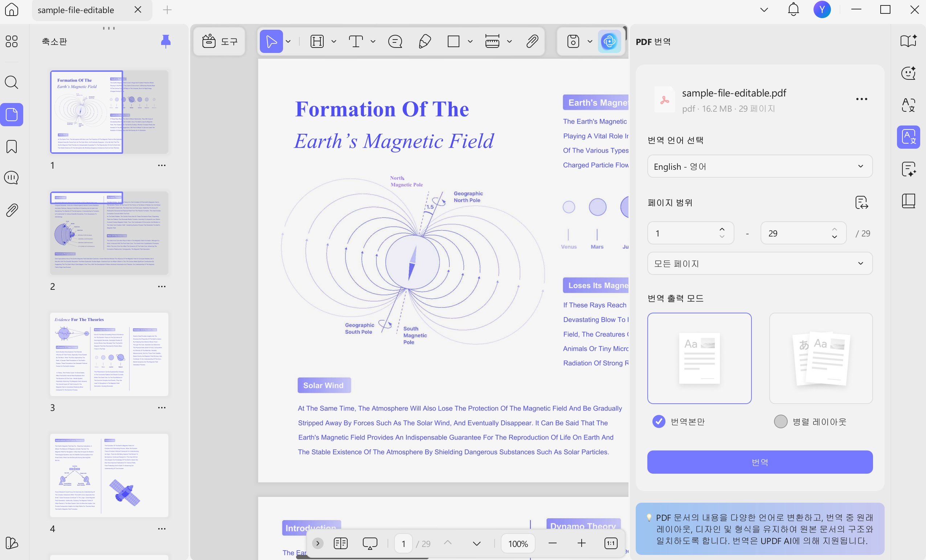Image resolution: width=926 pixels, height=560 pixels.
Task: Open the UPDF AI assistant icon
Action: point(609,41)
